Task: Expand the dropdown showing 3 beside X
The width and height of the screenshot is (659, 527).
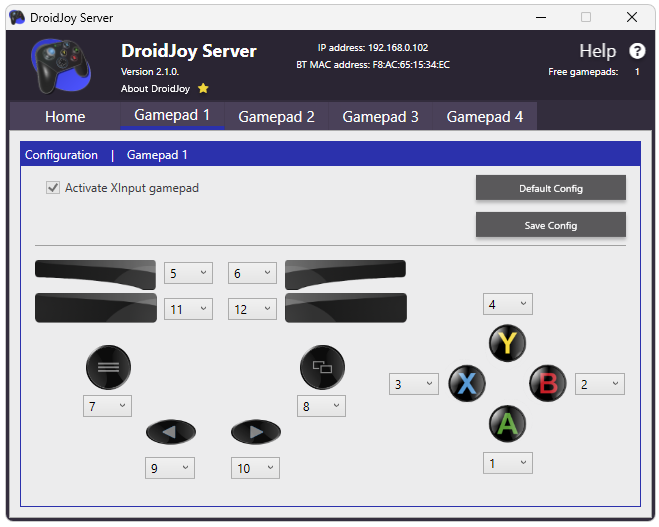Action: (x=414, y=384)
